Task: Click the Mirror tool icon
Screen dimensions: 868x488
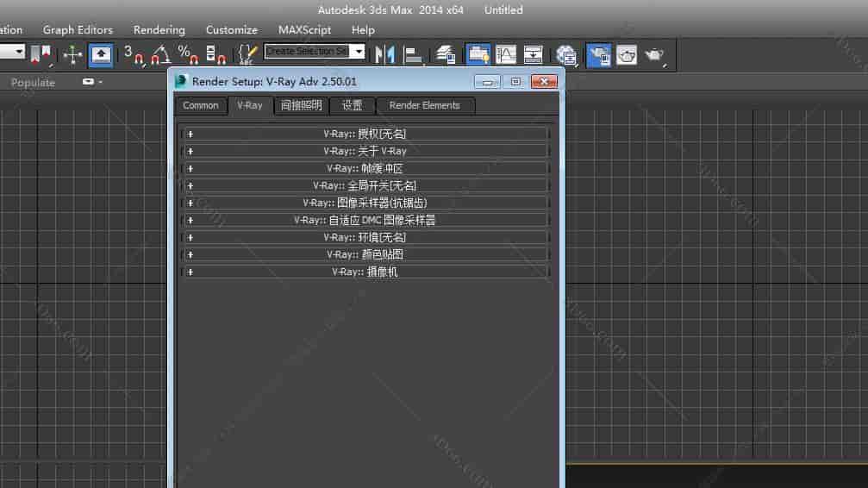Action: point(384,55)
